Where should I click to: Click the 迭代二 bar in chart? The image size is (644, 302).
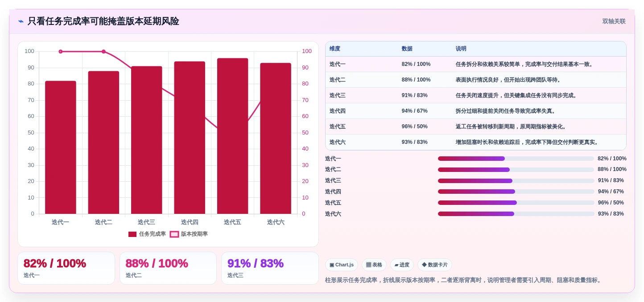tap(103, 143)
